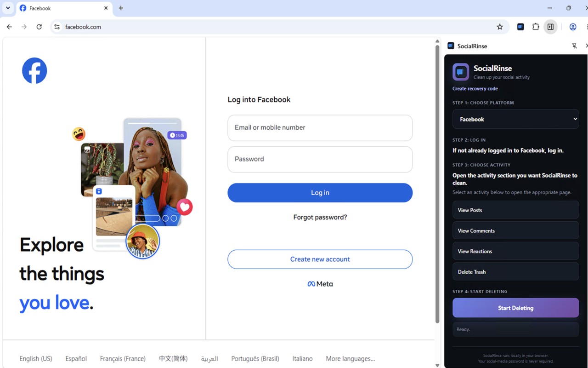Screen dimensions: 588x368
Task: Click the Start Deleting button
Action: pos(515,308)
